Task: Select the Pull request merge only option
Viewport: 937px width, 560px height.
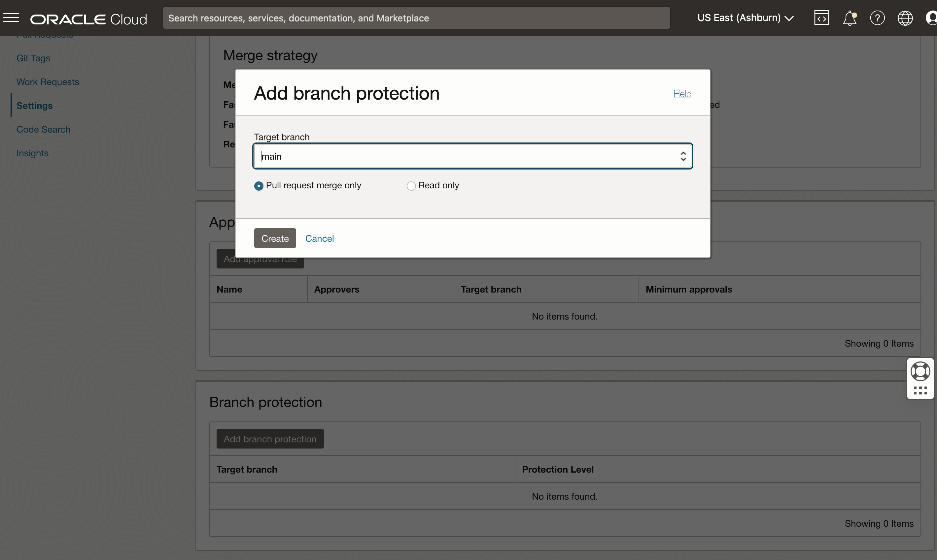Action: tap(259, 186)
